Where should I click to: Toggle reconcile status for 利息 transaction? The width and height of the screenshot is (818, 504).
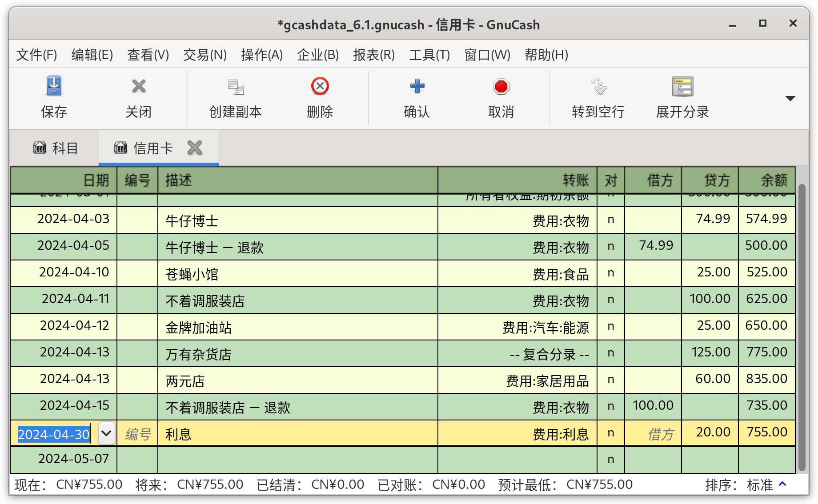pyautogui.click(x=611, y=433)
